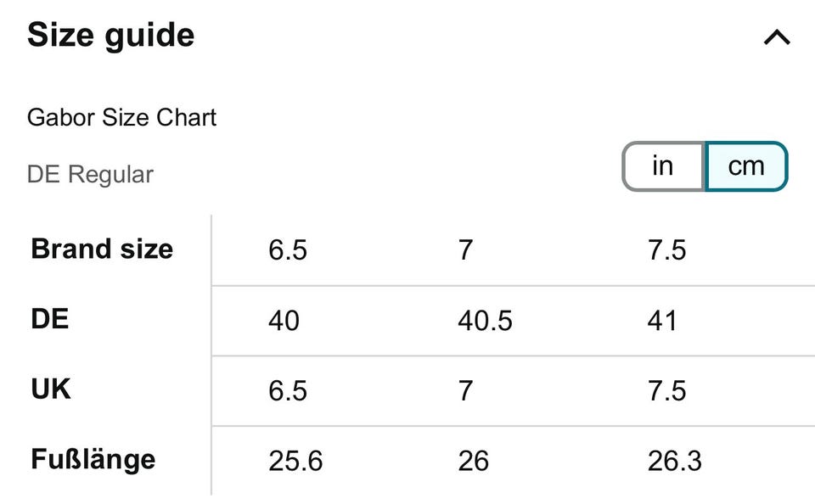Viewport: 815px width, 504px height.
Task: Click brand size 7 cell
Action: point(465,251)
